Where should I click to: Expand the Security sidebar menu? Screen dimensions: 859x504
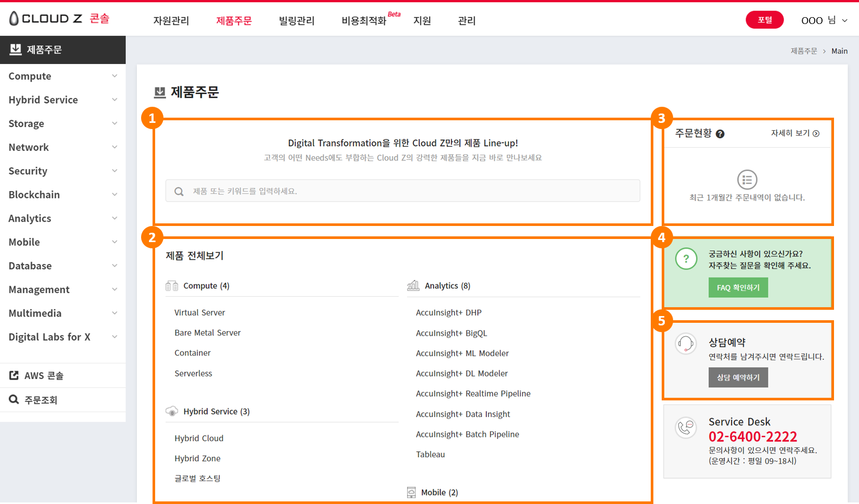62,171
